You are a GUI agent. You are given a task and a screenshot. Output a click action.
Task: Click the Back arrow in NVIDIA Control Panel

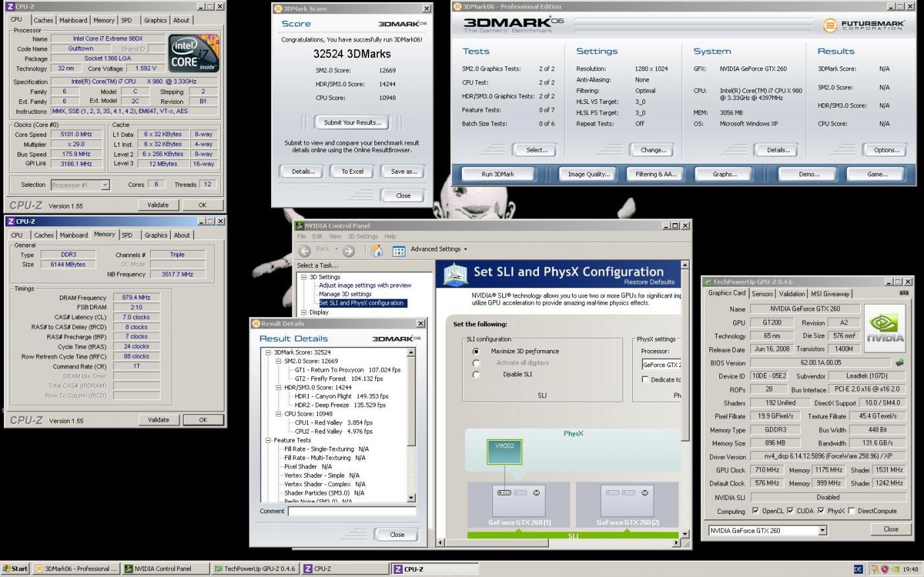click(305, 251)
